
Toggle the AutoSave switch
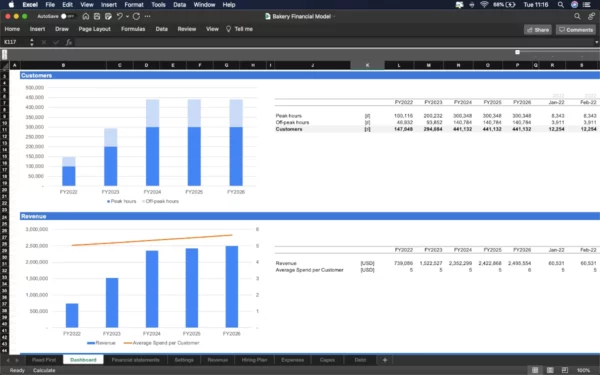pyautogui.click(x=67, y=16)
